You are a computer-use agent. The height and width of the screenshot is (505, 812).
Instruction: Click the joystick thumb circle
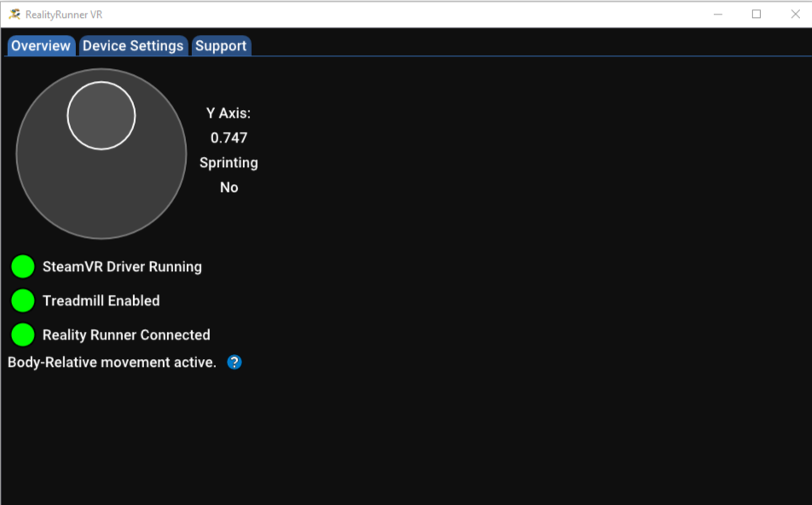[x=101, y=115]
